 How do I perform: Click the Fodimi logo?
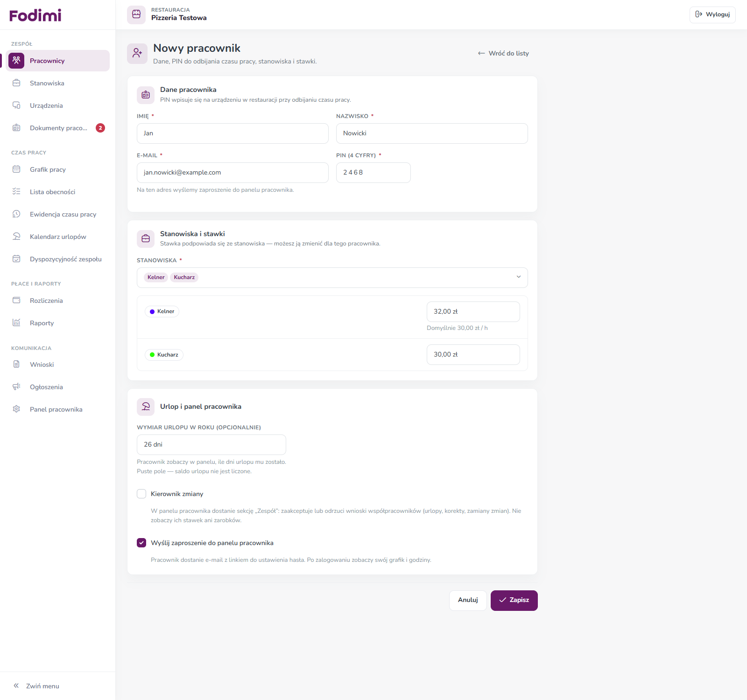(x=35, y=15)
